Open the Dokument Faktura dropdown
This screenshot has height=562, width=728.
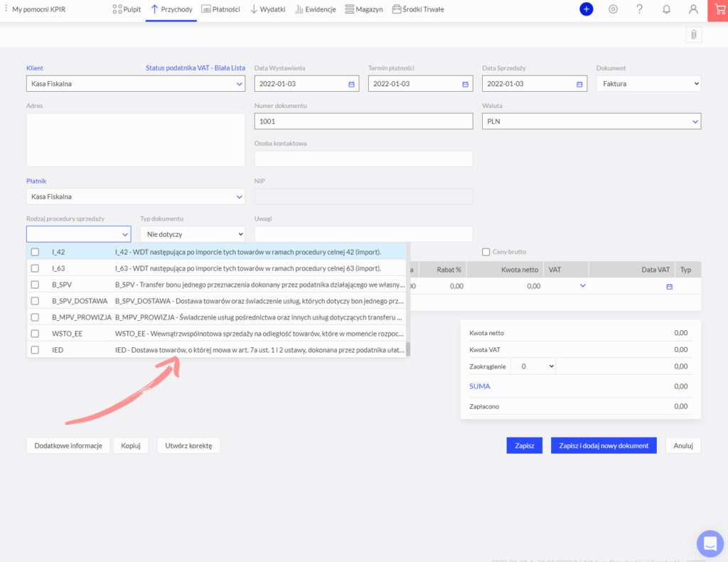[648, 84]
